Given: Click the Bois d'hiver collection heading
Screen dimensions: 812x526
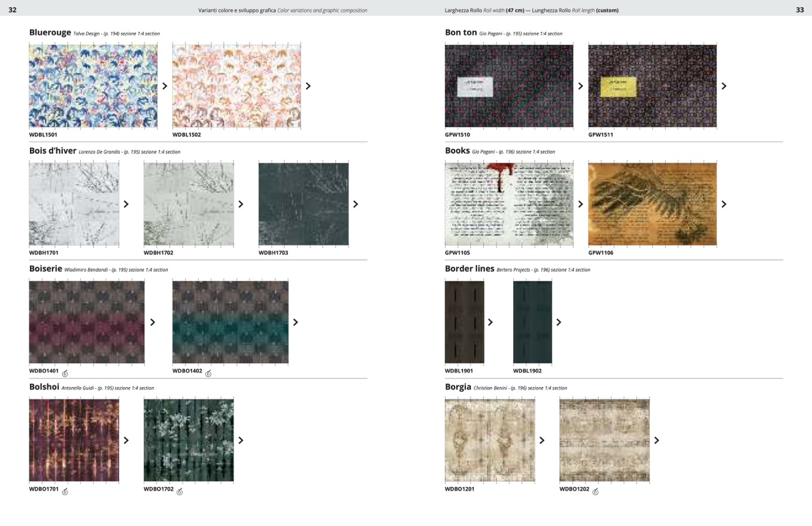Looking at the screenshot, I should 53,151.
